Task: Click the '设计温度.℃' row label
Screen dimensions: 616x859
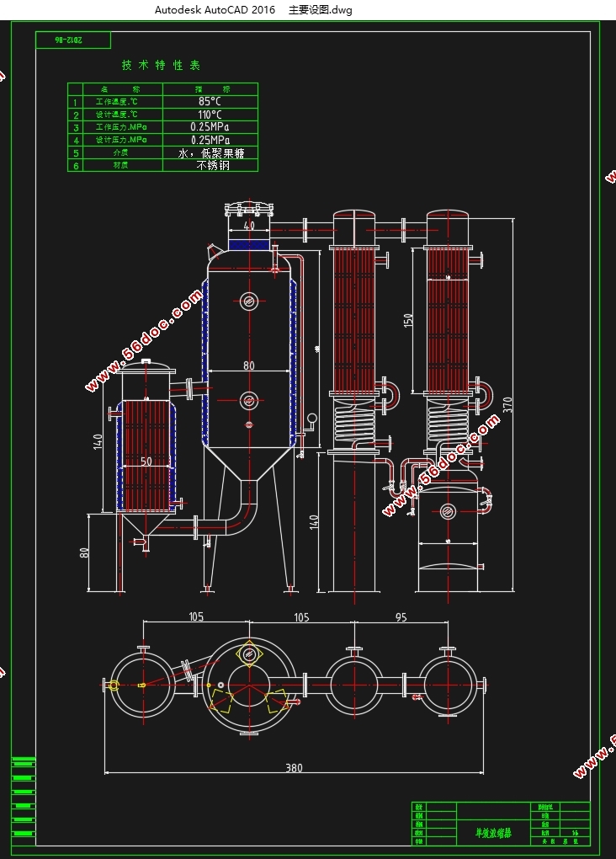Action: coord(117,115)
